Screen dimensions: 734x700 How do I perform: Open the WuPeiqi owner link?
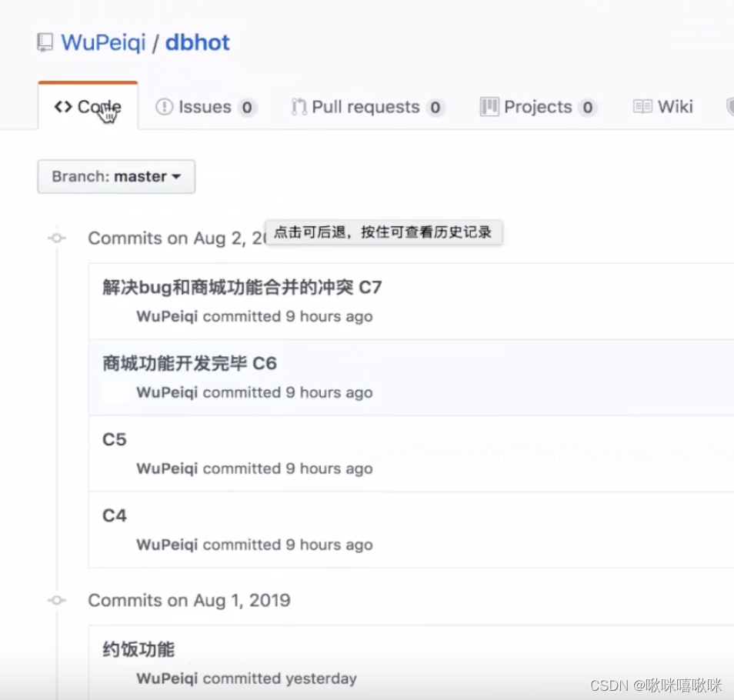pyautogui.click(x=103, y=42)
